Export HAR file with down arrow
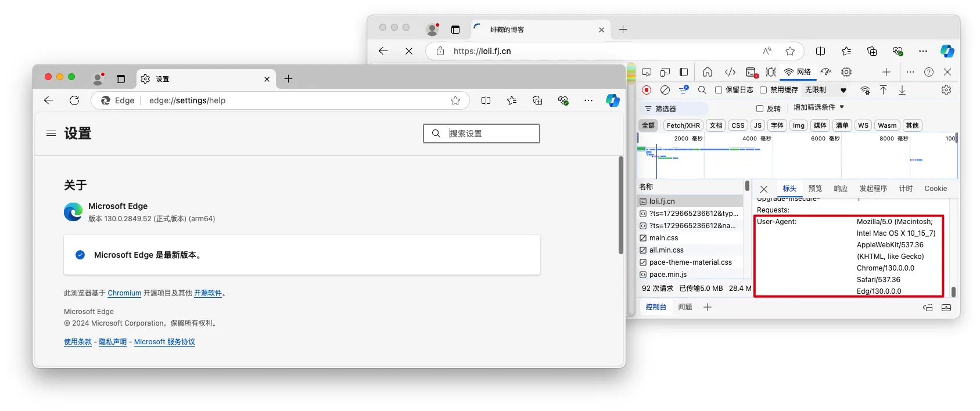This screenshot has height=411, width=980. 902,90
